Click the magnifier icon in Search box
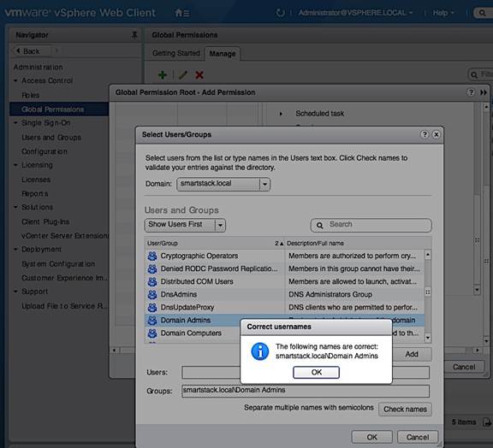Screen dimensions: 493x448 [x=320, y=225]
